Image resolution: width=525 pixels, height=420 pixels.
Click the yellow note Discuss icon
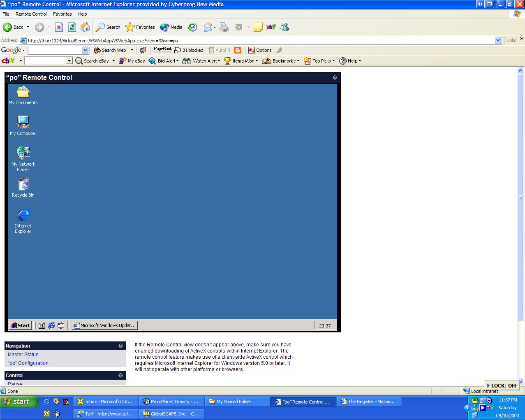pyautogui.click(x=258, y=27)
